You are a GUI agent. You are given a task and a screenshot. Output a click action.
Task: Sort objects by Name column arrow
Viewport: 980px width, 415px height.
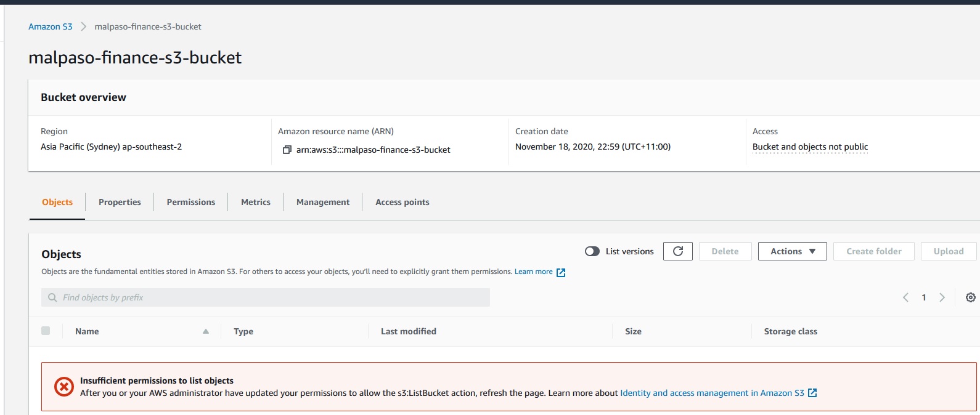(x=206, y=331)
